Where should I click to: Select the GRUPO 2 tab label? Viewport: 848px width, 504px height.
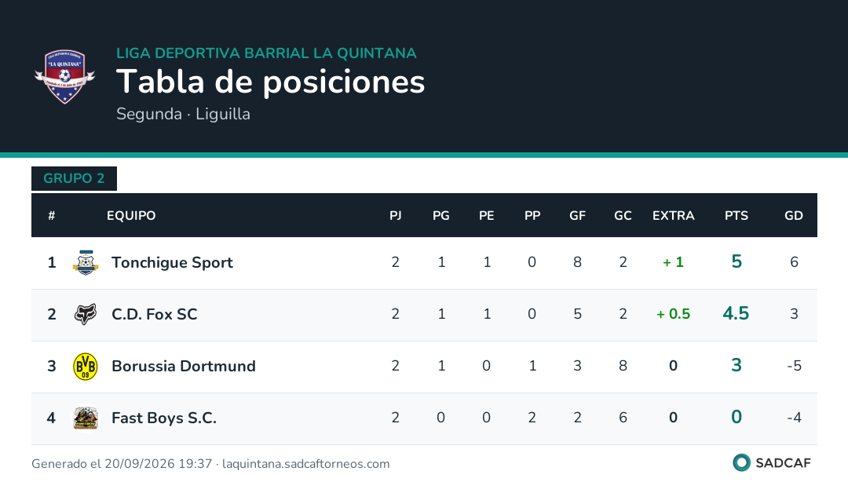click(74, 178)
